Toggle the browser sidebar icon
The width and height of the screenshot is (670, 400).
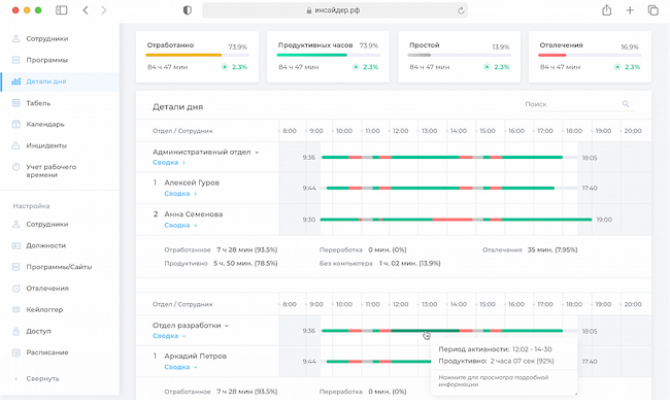point(62,10)
